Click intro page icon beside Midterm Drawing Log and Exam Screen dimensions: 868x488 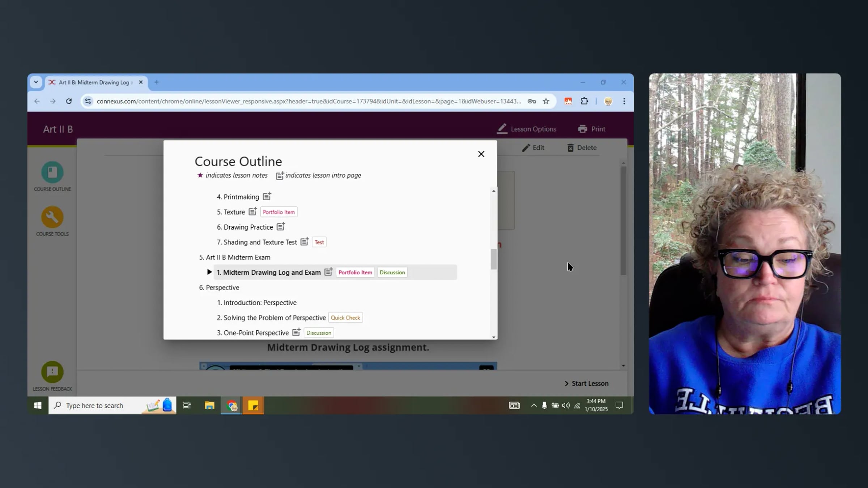click(328, 272)
